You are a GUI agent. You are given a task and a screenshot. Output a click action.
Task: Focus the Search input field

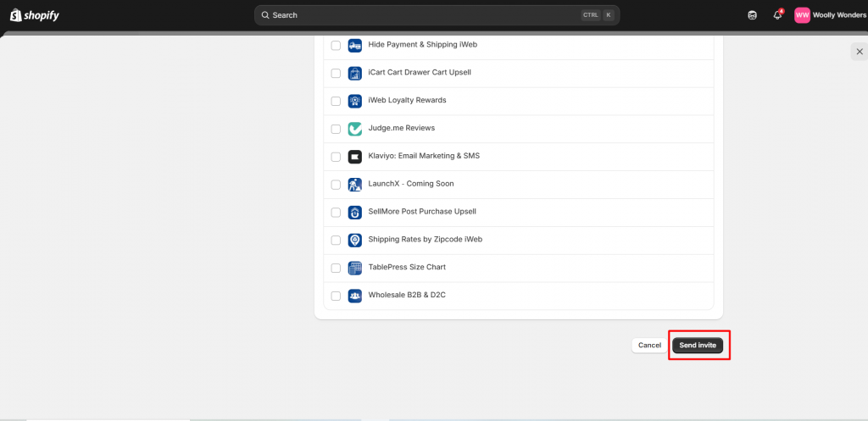click(x=437, y=15)
